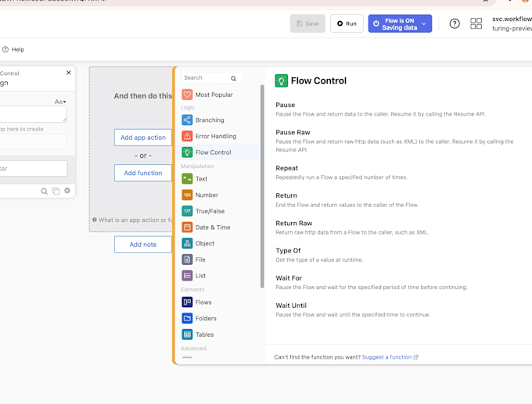
Task: Select the Flow Control lightbulb icon in sidebar
Action: tap(187, 152)
